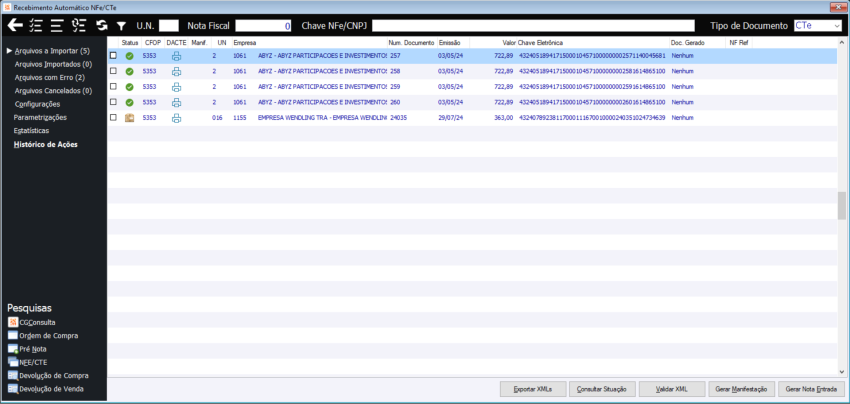This screenshot has width=850, height=404.
Task: Select Arquivos Importados (0)
Action: tap(53, 64)
